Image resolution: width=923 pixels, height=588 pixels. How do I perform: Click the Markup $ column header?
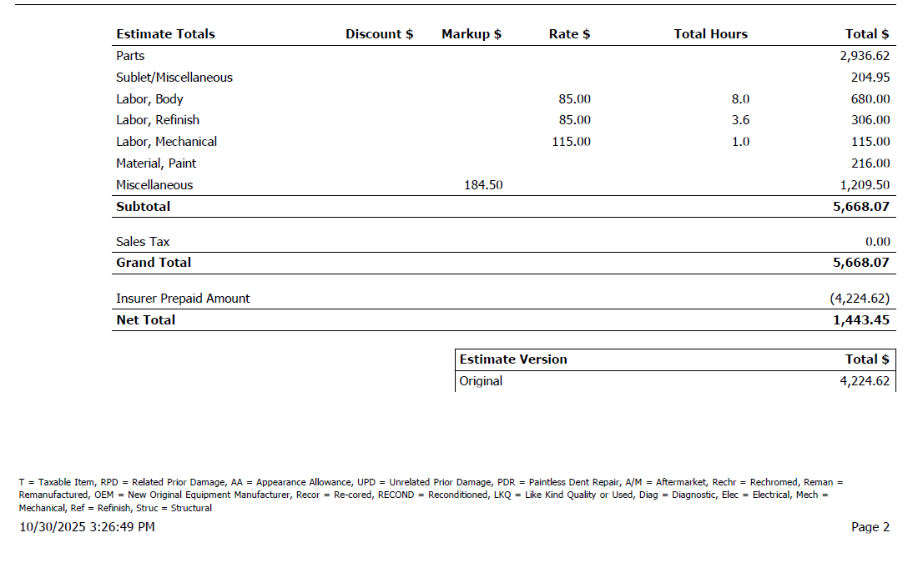pyautogui.click(x=472, y=34)
